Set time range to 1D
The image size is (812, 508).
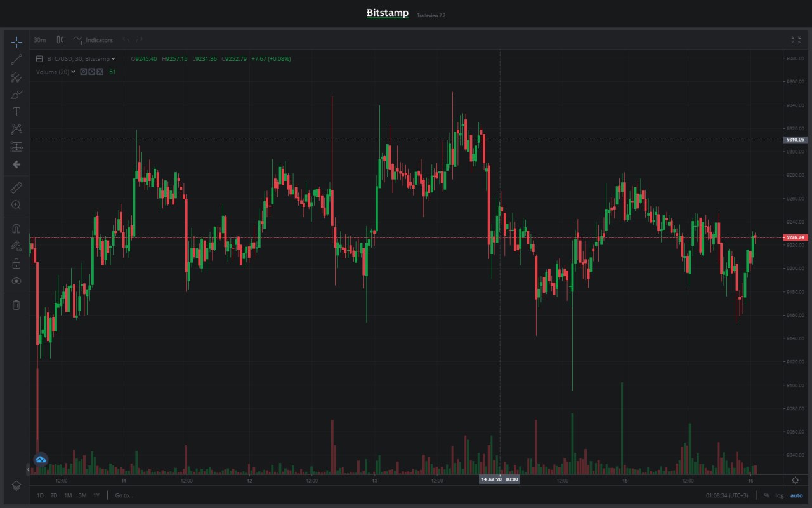pos(40,495)
